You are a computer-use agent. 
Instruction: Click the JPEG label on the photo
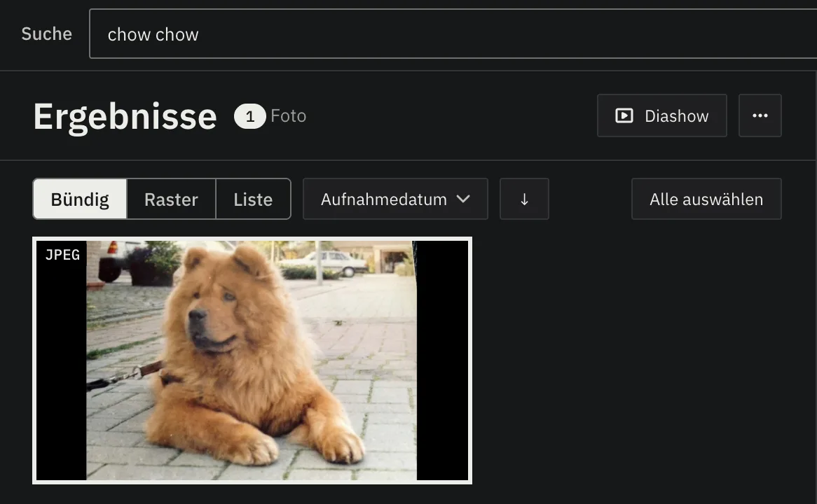(x=62, y=255)
